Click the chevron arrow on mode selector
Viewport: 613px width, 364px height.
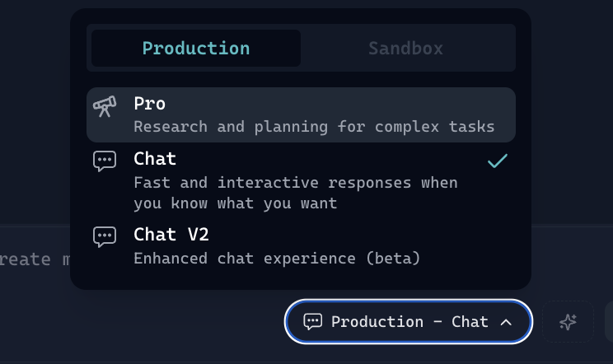[507, 322]
